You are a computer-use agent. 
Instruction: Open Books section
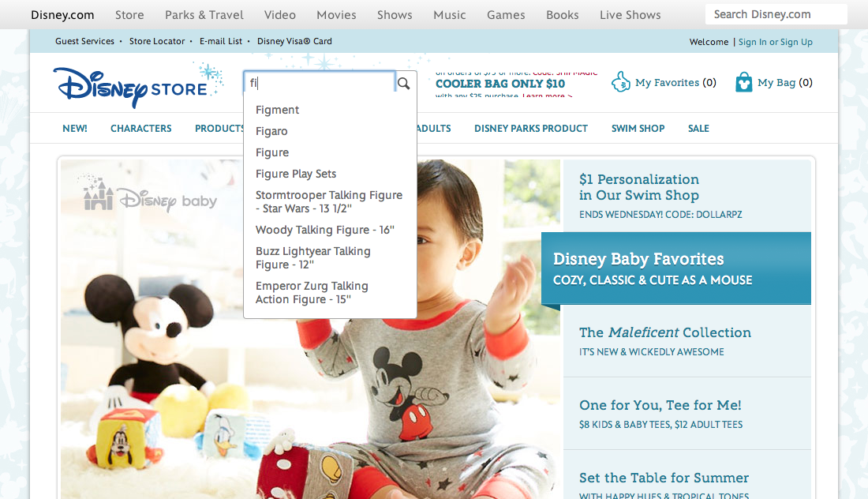pyautogui.click(x=563, y=15)
